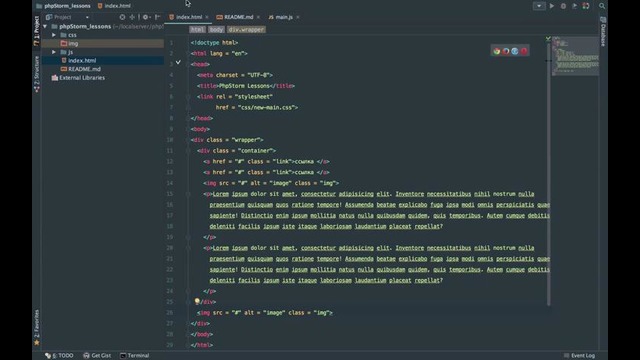Open Project view selector dropdown
Screen dimensions: 640x360
(x=68, y=17)
